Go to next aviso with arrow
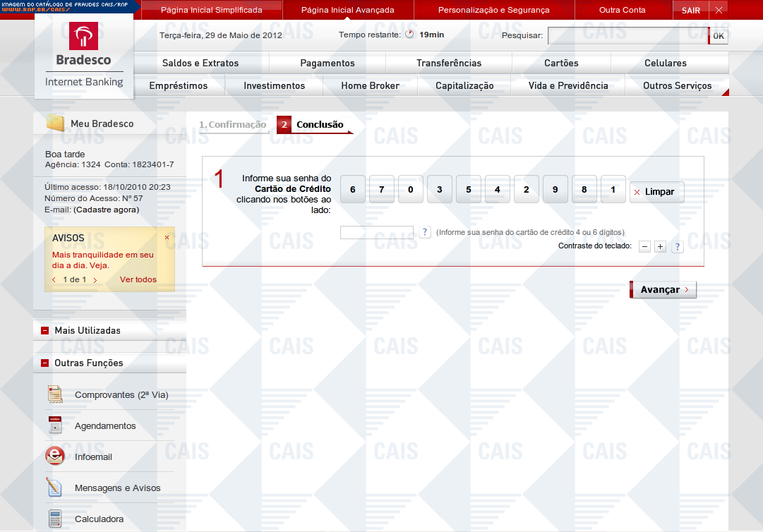This screenshot has height=532, width=763. [x=95, y=280]
